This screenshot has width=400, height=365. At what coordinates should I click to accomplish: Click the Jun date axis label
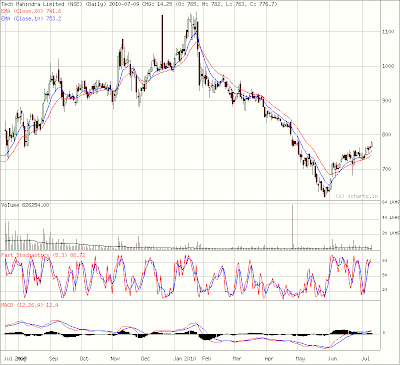[332, 359]
